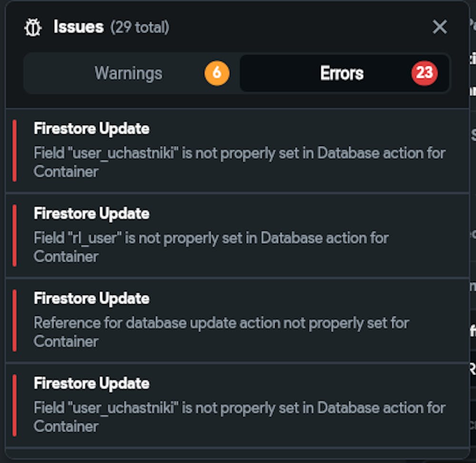Image resolution: width=476 pixels, height=463 pixels.
Task: Close the Issues panel with the X
Action: 439,27
